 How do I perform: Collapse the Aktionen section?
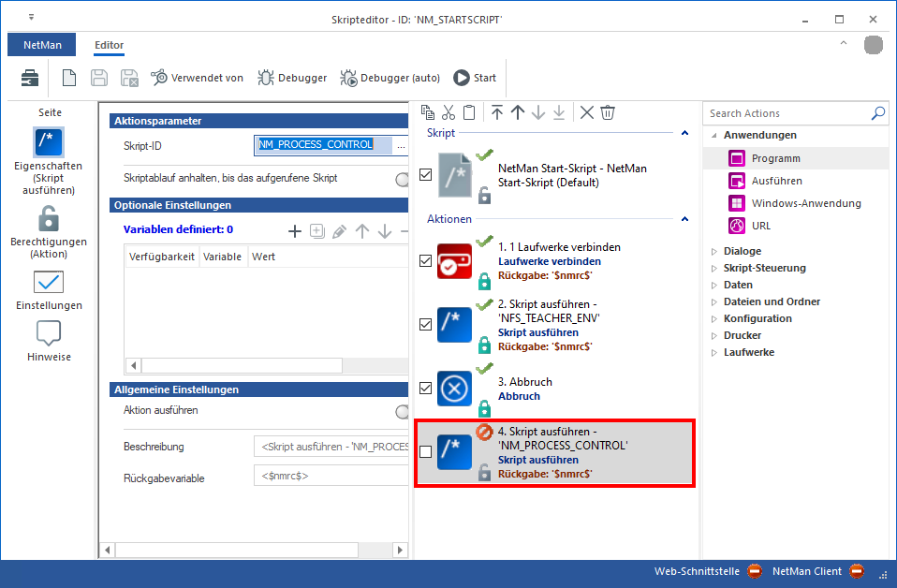pyautogui.click(x=684, y=218)
